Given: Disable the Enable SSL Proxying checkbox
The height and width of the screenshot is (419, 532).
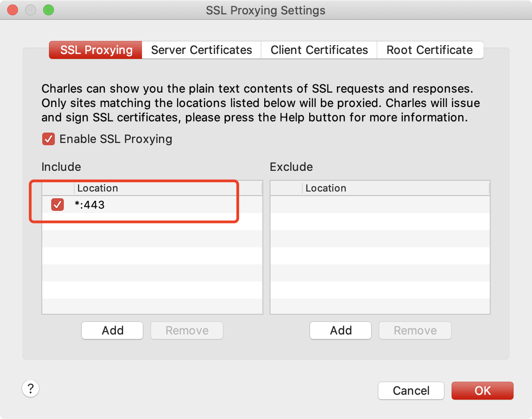Looking at the screenshot, I should click(49, 139).
